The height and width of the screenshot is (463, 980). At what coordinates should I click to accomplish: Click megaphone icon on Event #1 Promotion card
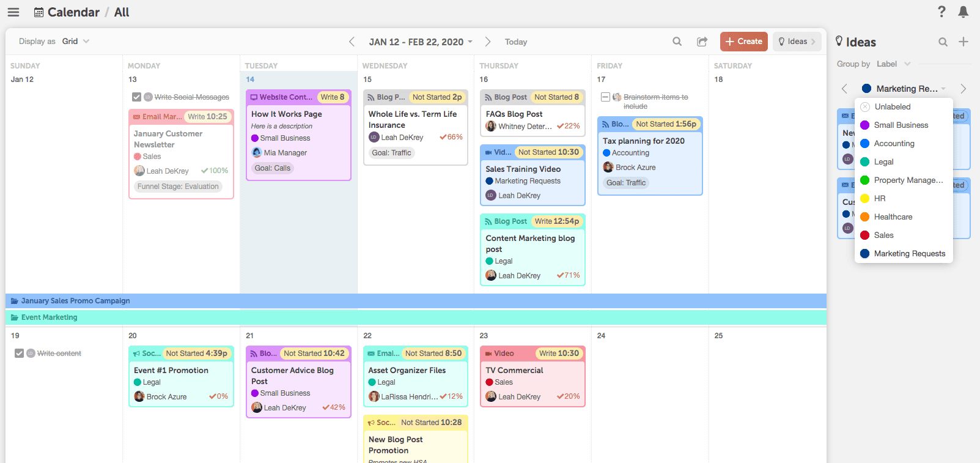coord(137,354)
